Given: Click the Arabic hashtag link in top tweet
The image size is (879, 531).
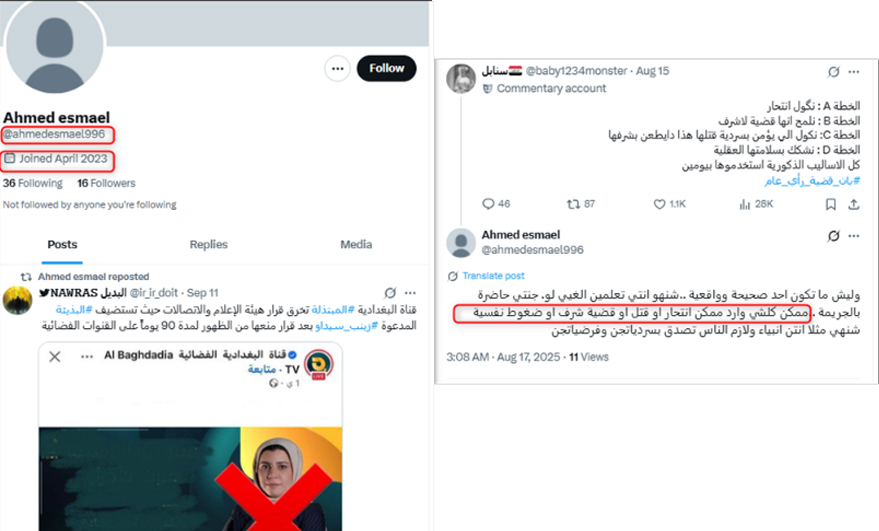Looking at the screenshot, I should tap(812, 181).
